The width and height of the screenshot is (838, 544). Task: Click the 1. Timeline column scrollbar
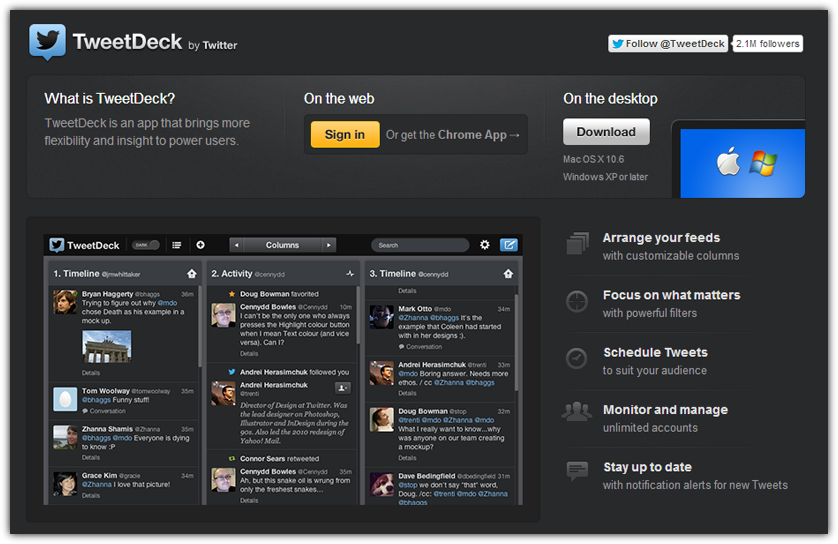tap(200, 326)
